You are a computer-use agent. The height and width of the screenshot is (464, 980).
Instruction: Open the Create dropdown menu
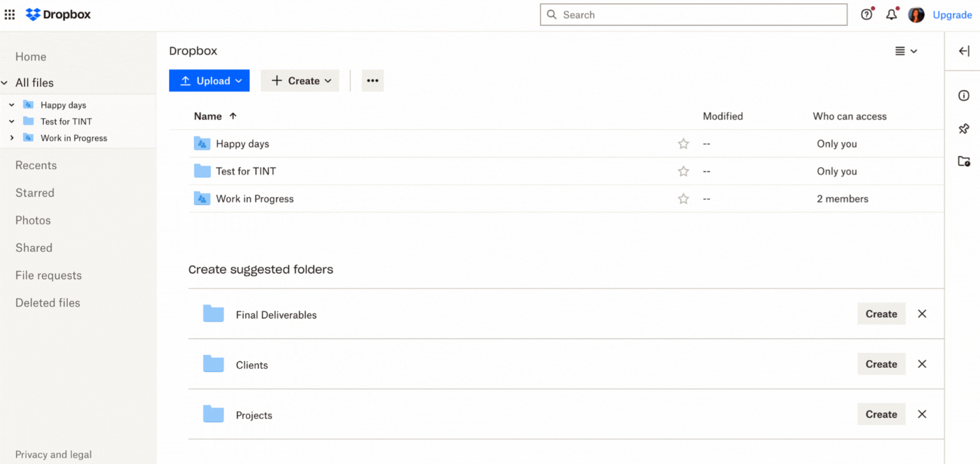point(299,81)
